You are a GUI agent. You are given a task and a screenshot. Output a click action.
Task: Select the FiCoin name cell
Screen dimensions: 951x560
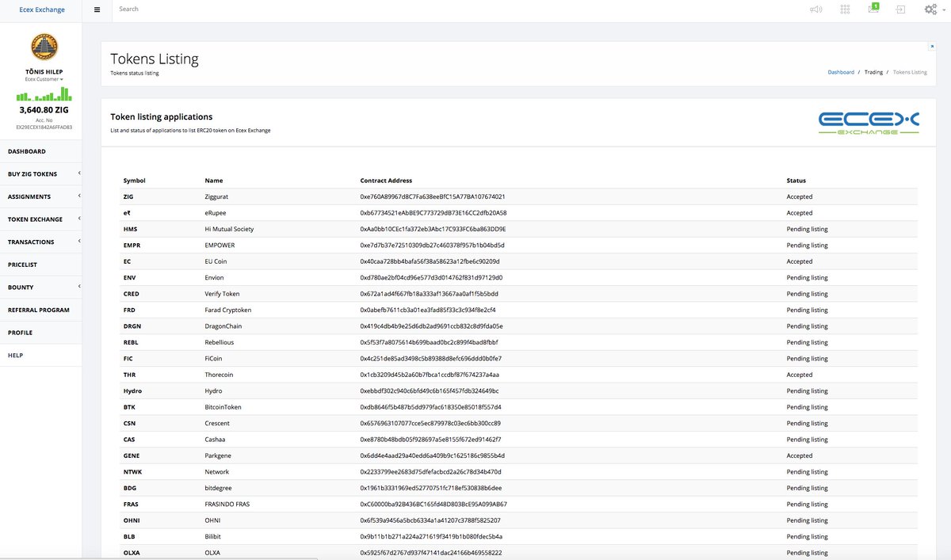(x=213, y=359)
